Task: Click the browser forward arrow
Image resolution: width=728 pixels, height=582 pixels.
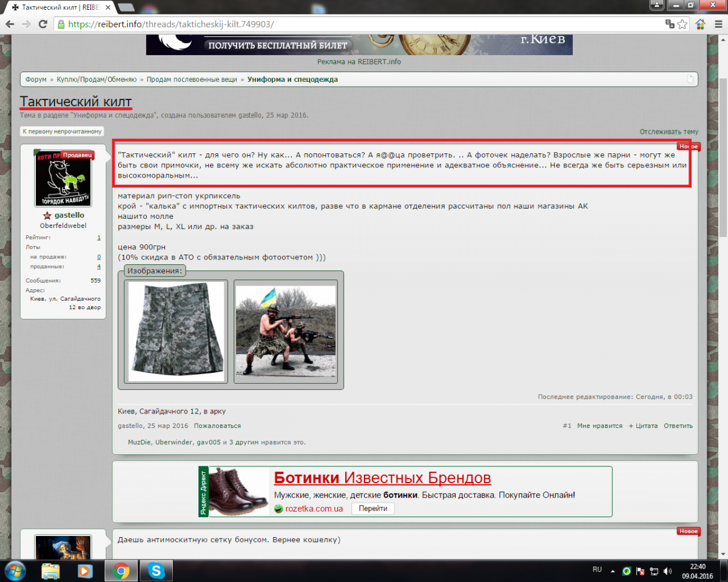Action: pyautogui.click(x=26, y=24)
